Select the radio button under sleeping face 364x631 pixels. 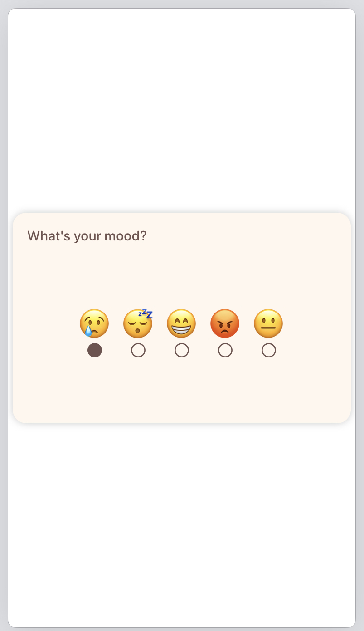[138, 350]
